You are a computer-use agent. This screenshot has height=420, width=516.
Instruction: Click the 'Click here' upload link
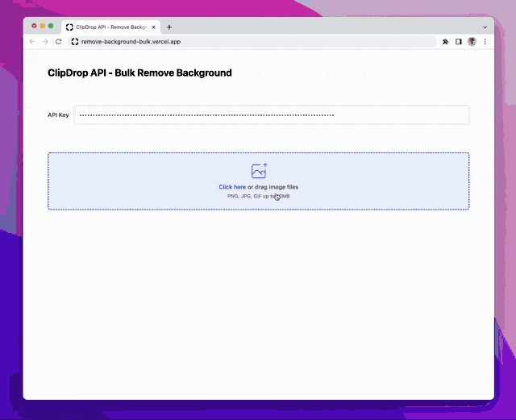232,187
